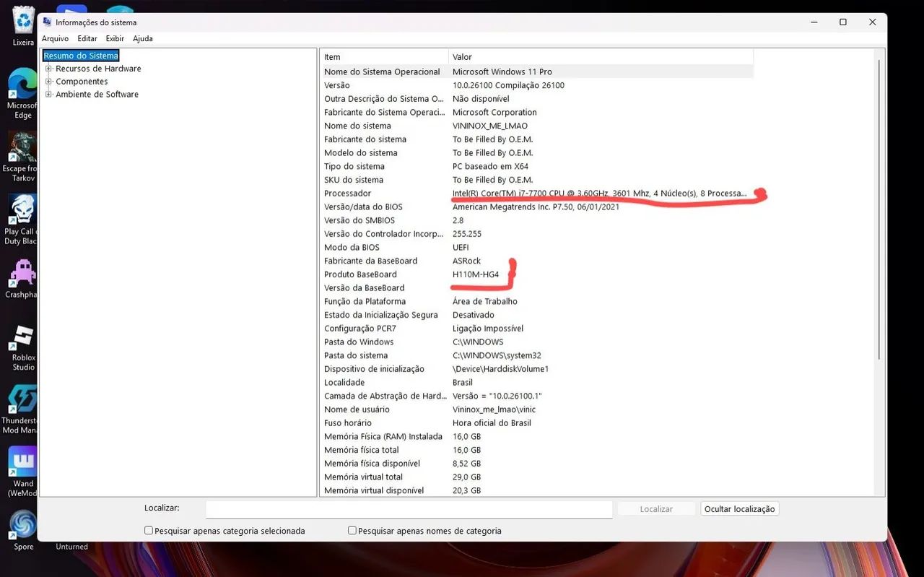Select Recursos de Hardware label
Image resolution: width=924 pixels, height=577 pixels.
coord(98,69)
